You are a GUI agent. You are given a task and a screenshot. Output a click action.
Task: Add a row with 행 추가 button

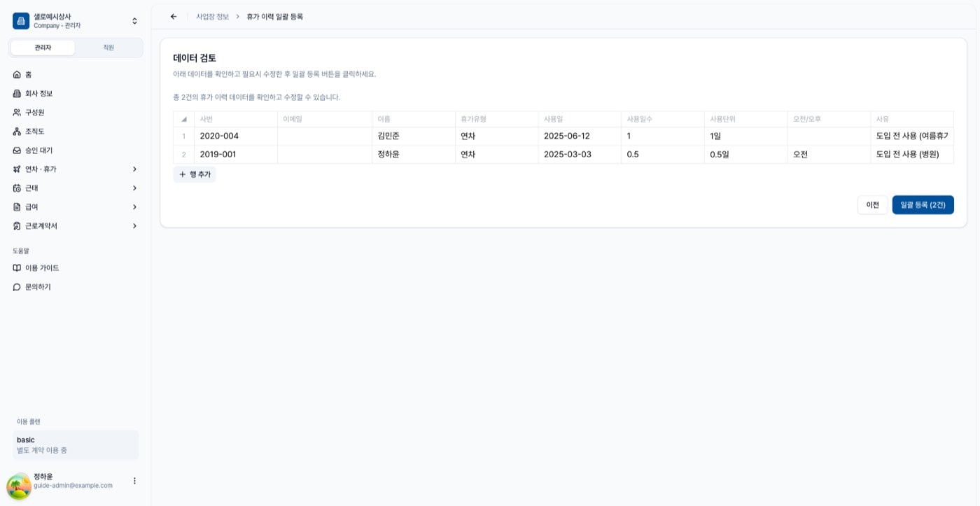click(195, 174)
